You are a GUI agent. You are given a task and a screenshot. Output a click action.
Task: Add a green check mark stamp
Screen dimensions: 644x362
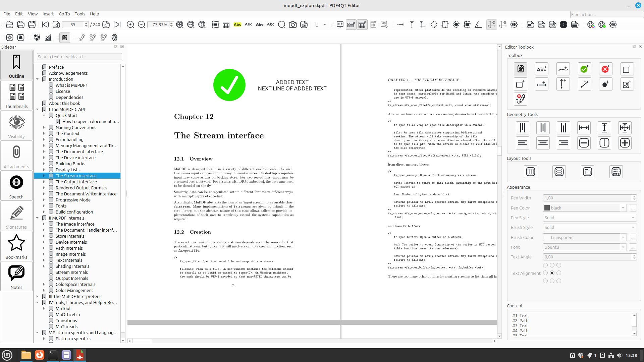tap(584, 69)
